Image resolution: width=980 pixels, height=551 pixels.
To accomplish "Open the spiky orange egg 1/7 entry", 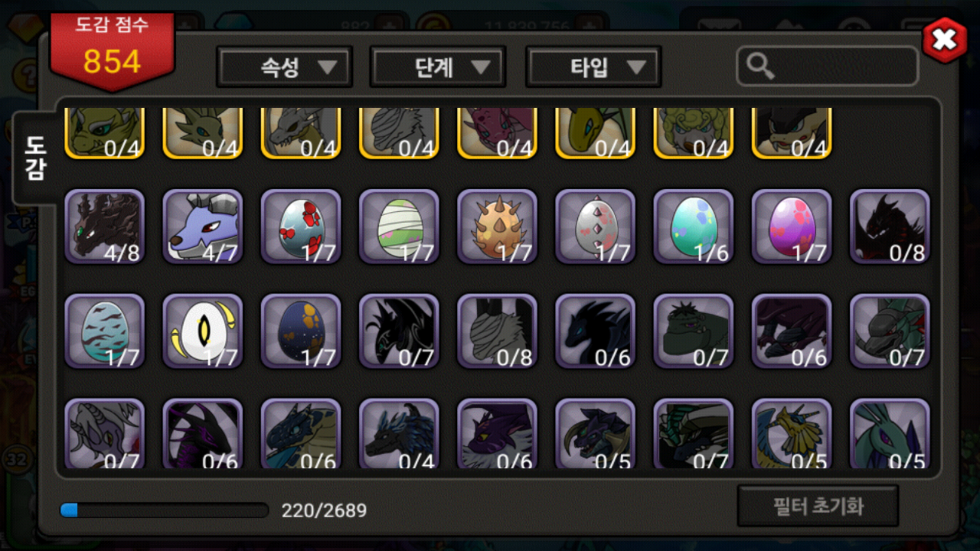I will (x=497, y=227).
